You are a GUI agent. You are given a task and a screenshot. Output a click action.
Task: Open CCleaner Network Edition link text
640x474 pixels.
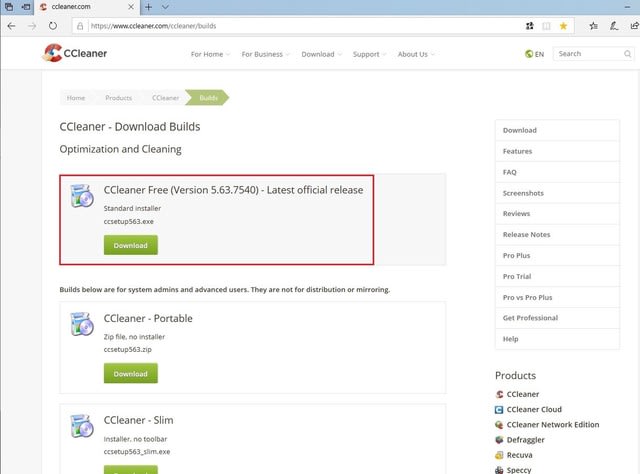(553, 425)
